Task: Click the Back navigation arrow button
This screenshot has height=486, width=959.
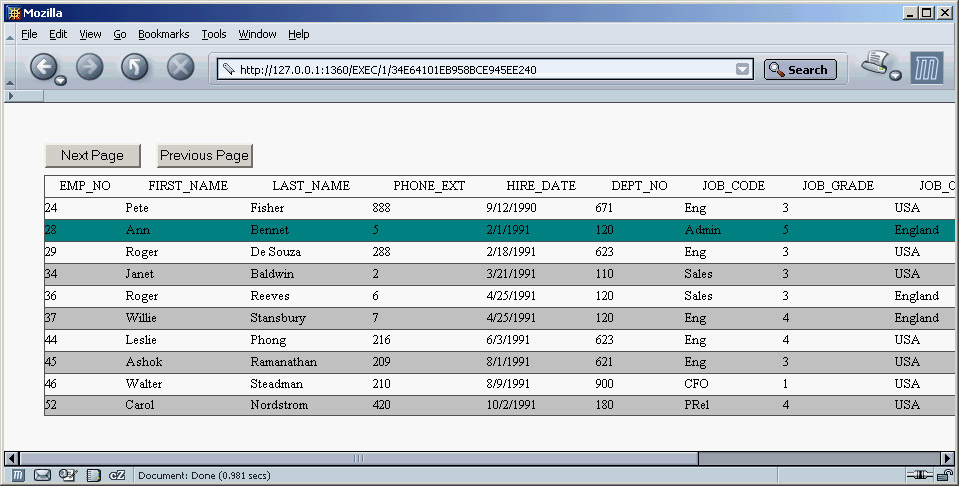Action: pos(43,67)
